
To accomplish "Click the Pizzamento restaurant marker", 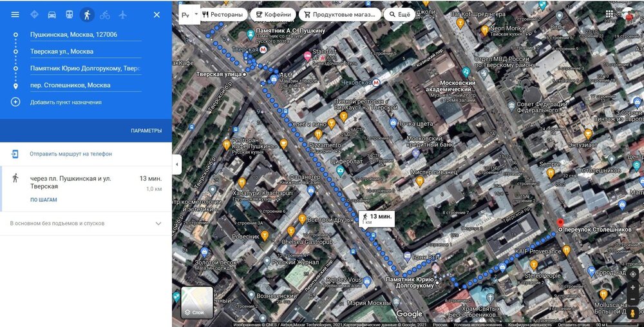I will coord(318,134).
